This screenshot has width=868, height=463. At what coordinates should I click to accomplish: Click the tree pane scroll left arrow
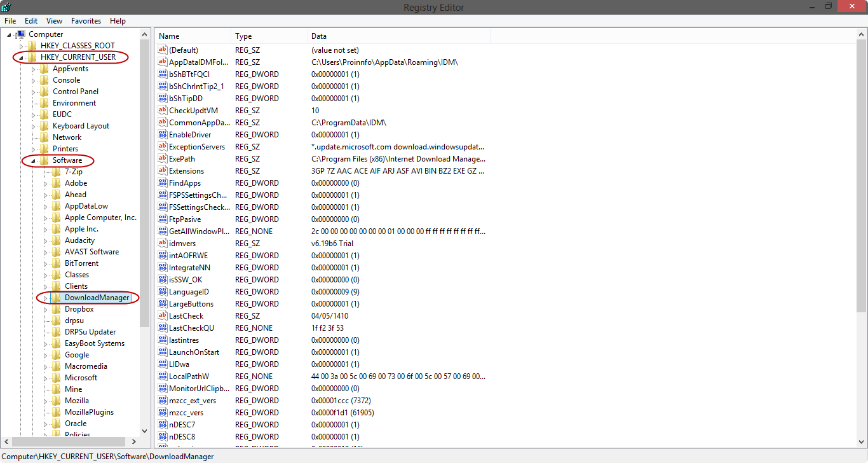(x=7, y=441)
